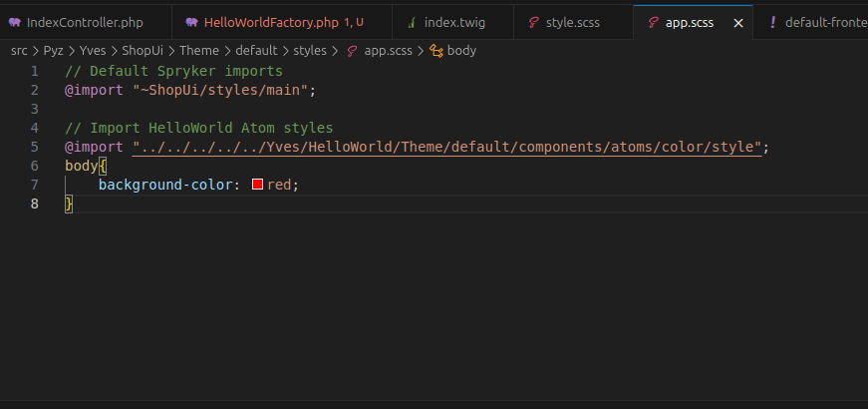Click line number 3 in the gutter
The height and width of the screenshot is (409, 868).
coord(35,109)
